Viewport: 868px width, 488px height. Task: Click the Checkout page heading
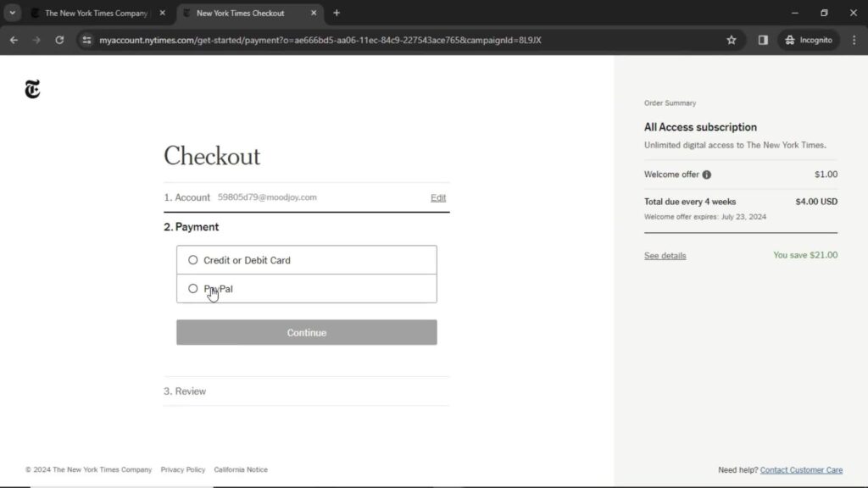212,156
